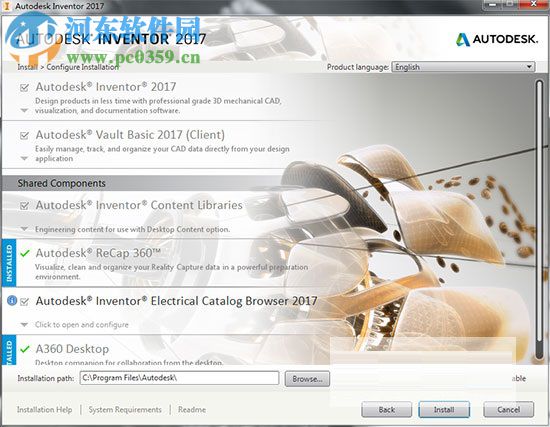Click the Shared Components header
This screenshot has height=427, width=550.
coord(61,183)
